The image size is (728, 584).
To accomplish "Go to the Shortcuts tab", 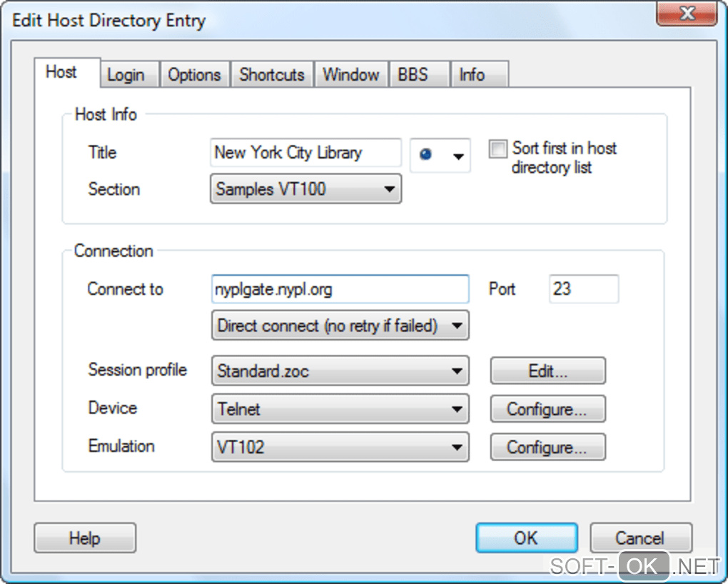I will [272, 75].
